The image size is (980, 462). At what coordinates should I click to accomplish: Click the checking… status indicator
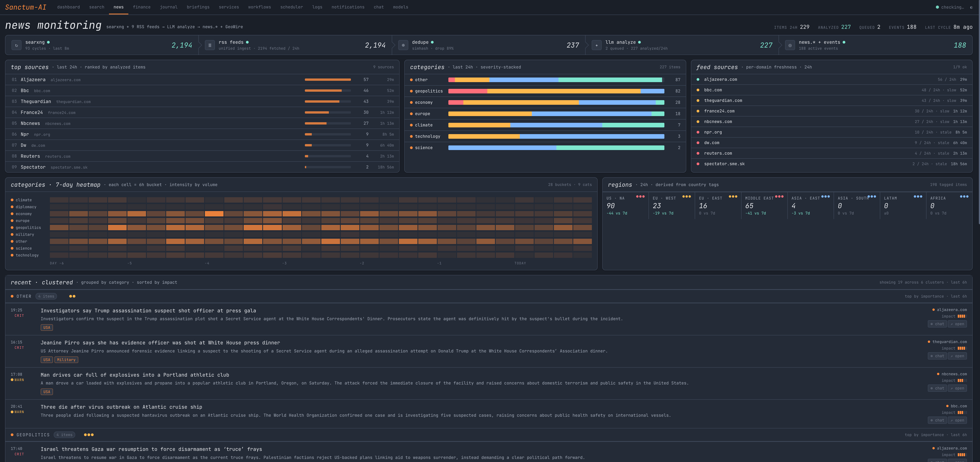pyautogui.click(x=949, y=7)
